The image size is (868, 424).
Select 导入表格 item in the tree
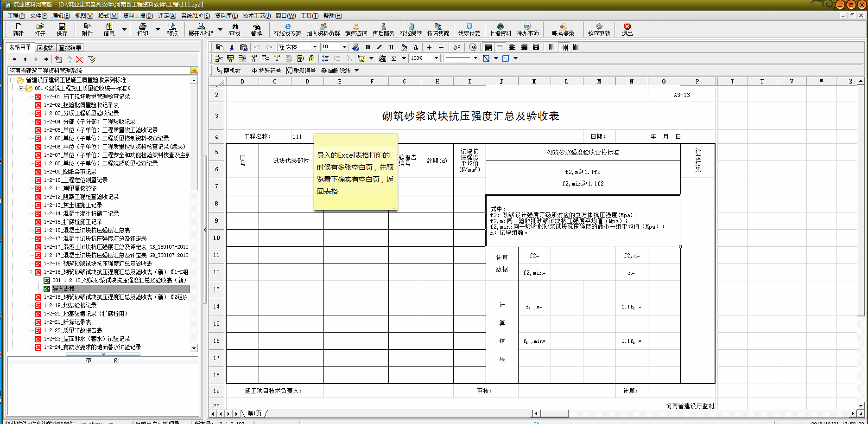[63, 289]
